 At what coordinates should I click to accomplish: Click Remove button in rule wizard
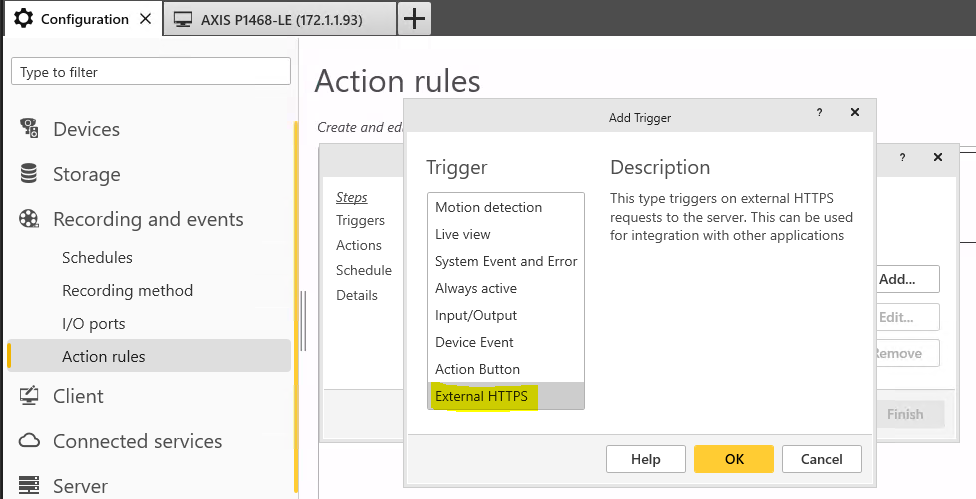pos(908,353)
